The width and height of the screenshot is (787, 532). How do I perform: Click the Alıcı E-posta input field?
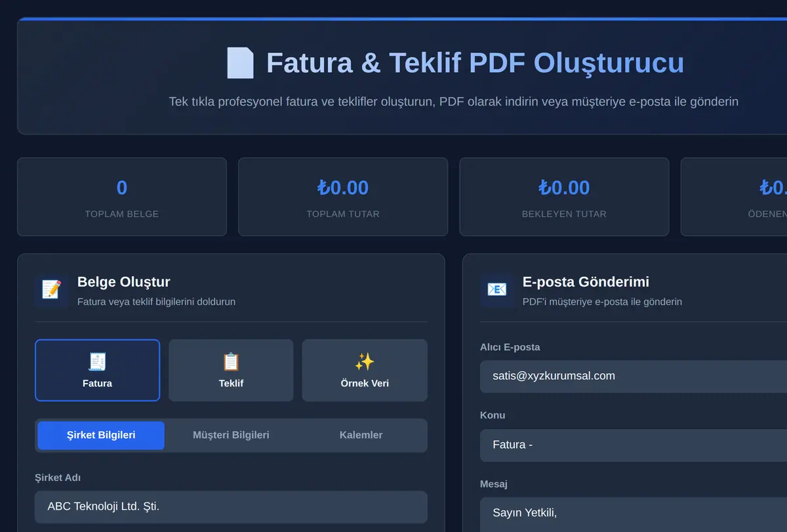634,377
